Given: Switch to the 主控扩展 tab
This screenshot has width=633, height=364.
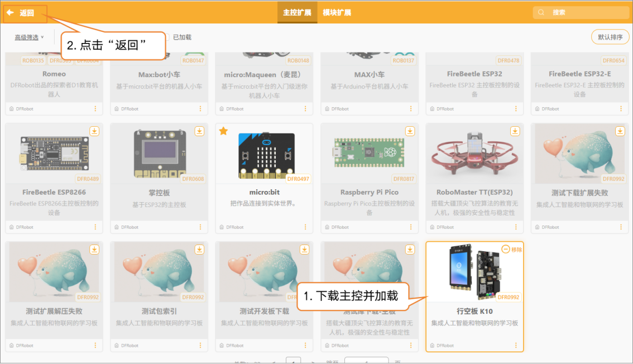Looking at the screenshot, I should click(297, 13).
